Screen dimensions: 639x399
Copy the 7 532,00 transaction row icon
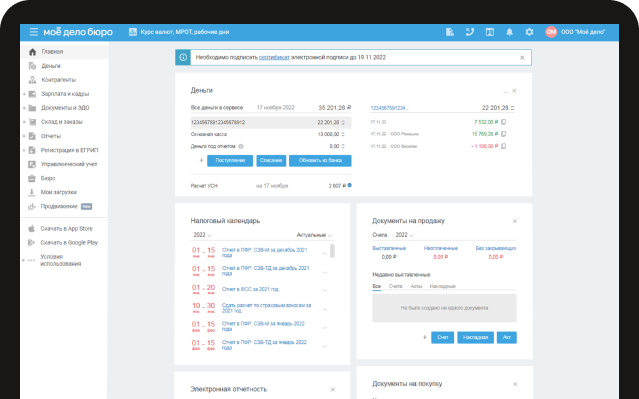coord(504,122)
